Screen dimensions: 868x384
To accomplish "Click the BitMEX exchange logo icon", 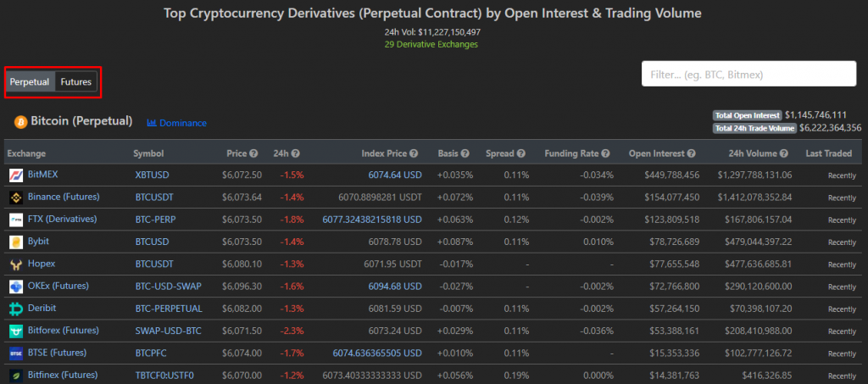I will pos(15,175).
